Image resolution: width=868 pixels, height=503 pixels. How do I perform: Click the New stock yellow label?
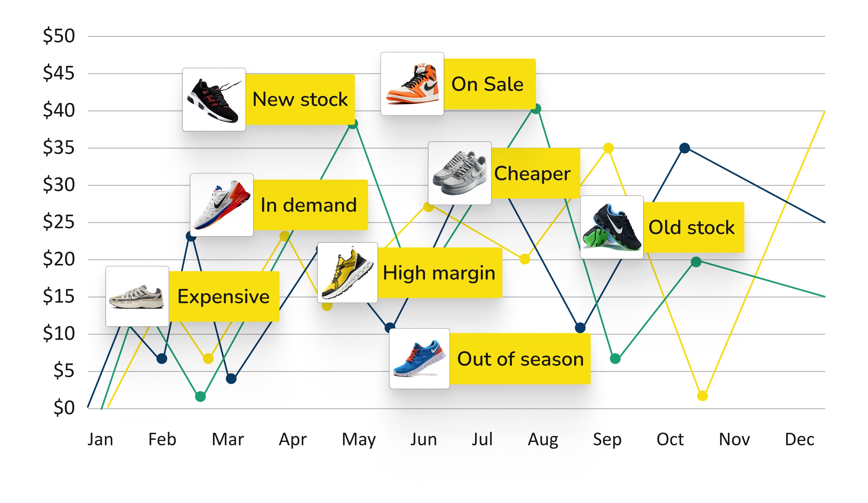click(300, 100)
